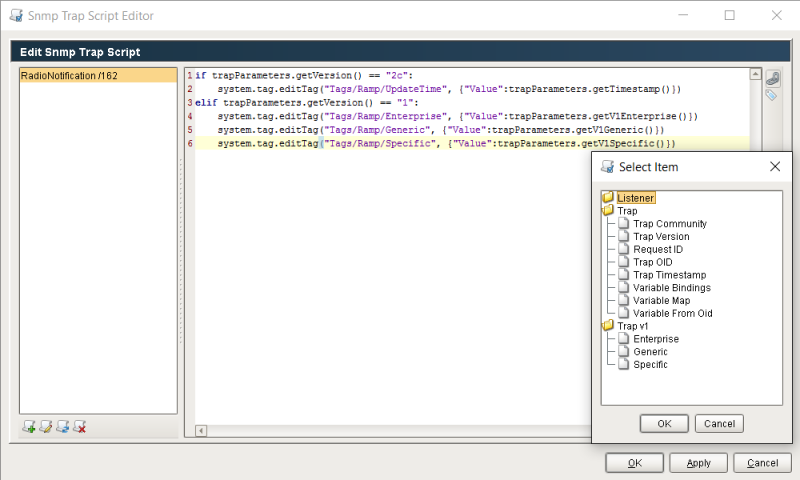800x480 pixels.
Task: Click the edit script pencil icon
Action: click(46, 427)
